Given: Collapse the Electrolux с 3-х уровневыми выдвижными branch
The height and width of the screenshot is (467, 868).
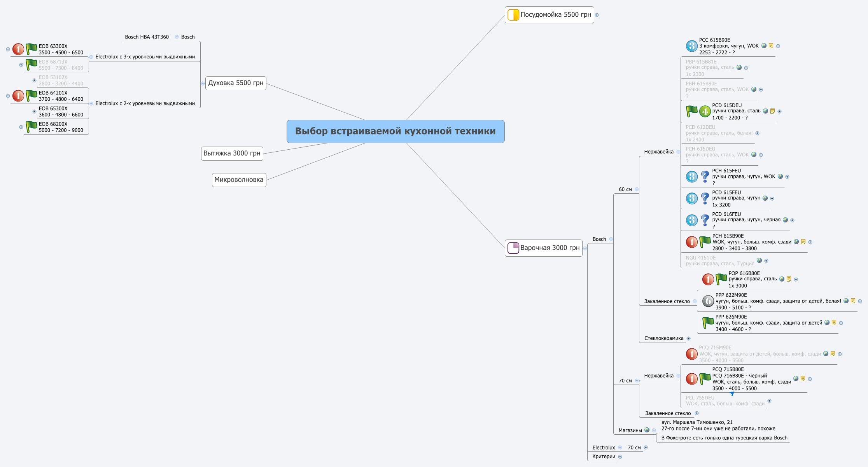Looking at the screenshot, I should pos(91,57).
